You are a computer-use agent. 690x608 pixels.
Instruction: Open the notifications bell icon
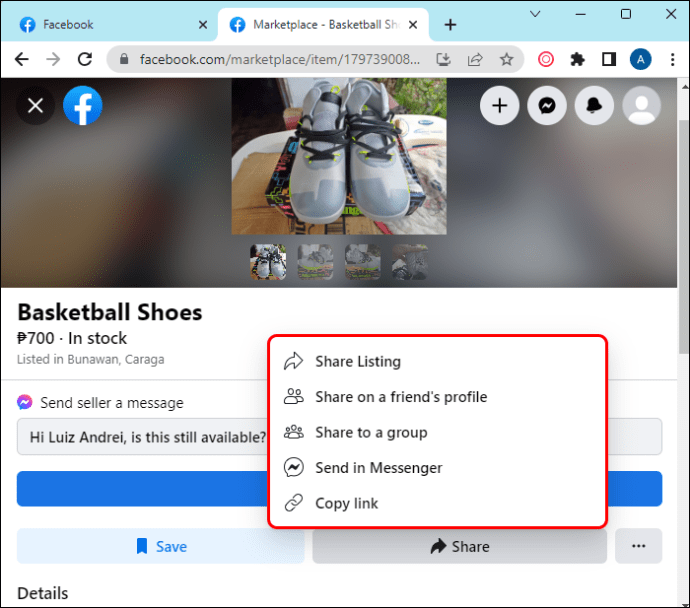pyautogui.click(x=594, y=105)
